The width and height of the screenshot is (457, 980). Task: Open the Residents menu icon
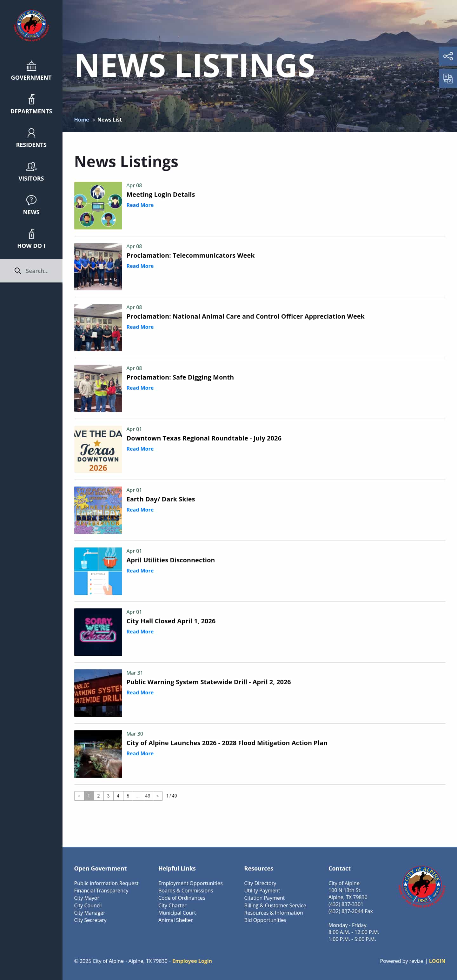(x=31, y=133)
